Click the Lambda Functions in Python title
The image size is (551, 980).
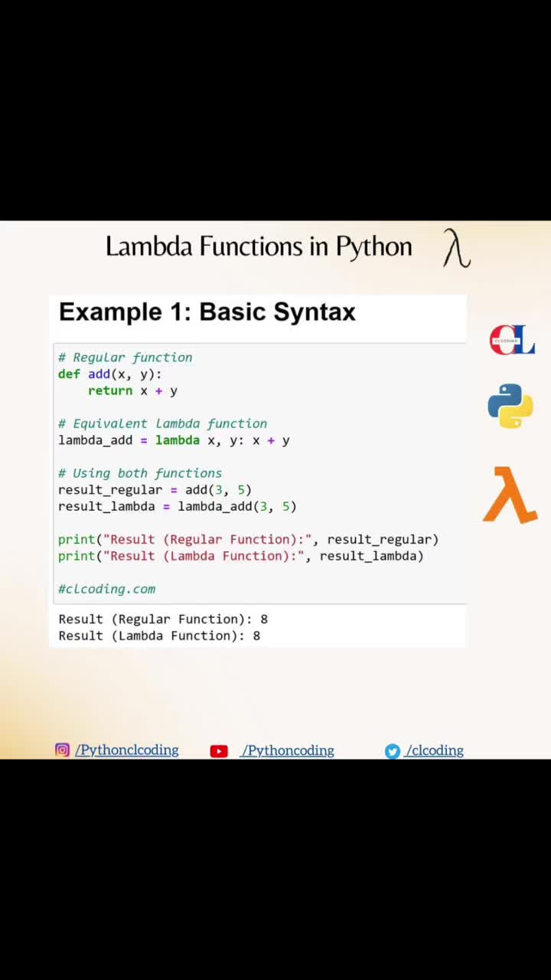pos(259,247)
